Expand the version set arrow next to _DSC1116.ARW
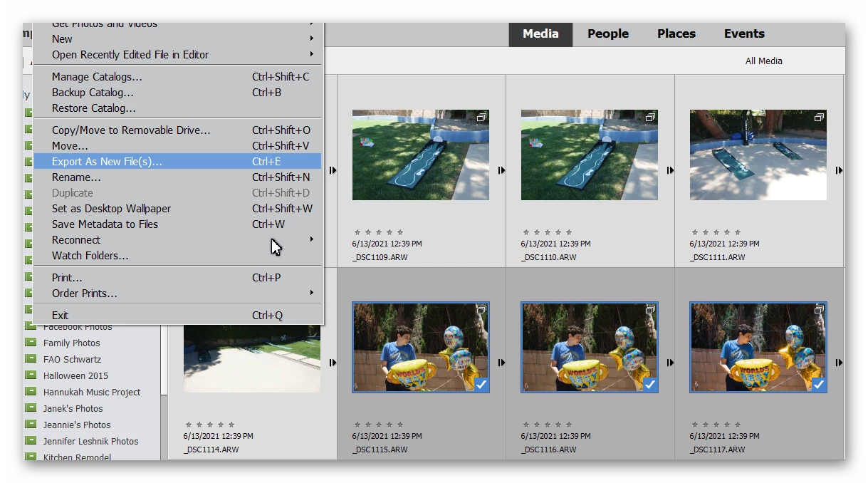868x483 pixels. point(670,363)
